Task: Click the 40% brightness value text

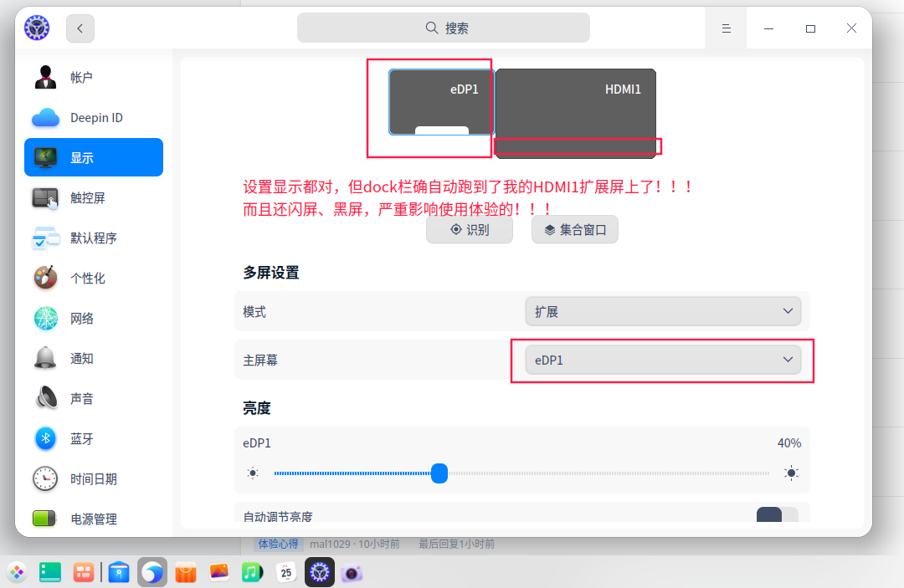Action: (788, 442)
